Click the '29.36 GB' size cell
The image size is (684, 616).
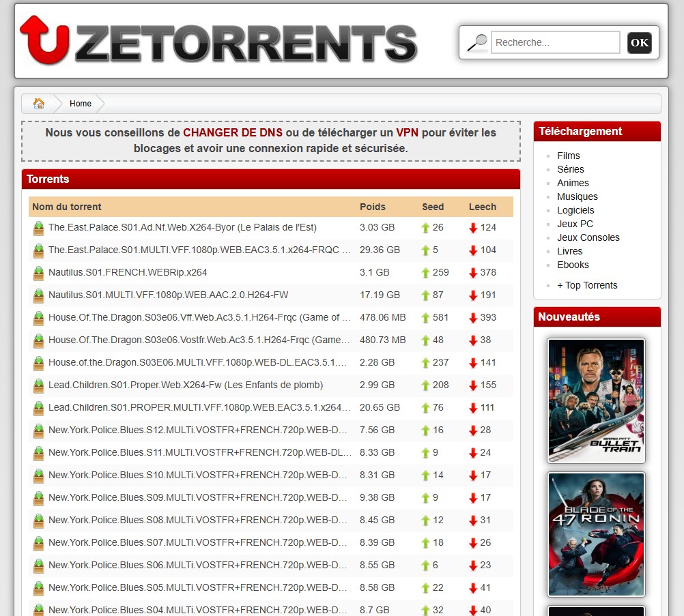tap(380, 250)
